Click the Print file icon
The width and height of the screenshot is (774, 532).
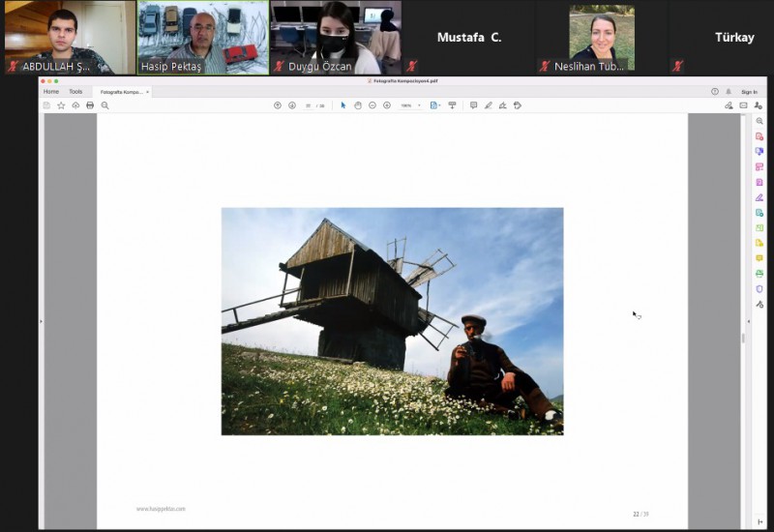pos(90,105)
